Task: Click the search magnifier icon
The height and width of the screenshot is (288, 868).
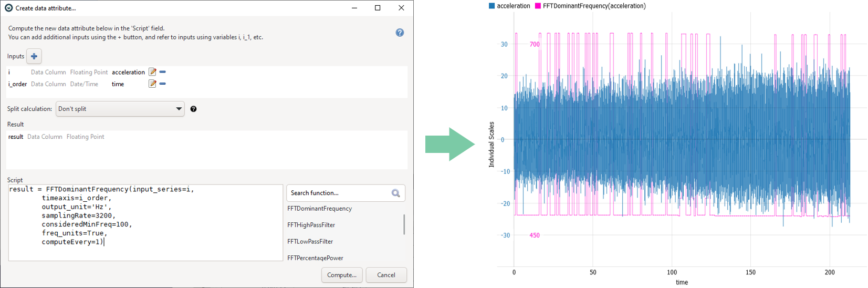Action: coord(396,193)
